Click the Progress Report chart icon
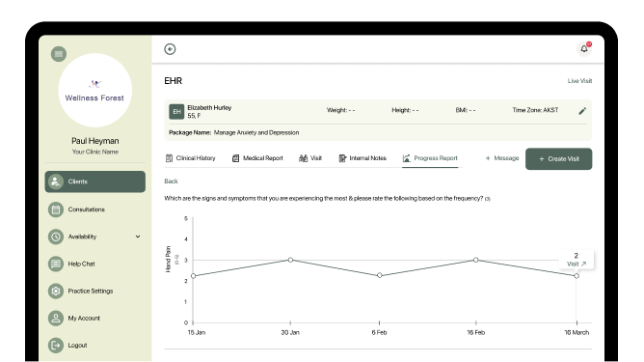This screenshot has height=362, width=644. pos(406,158)
